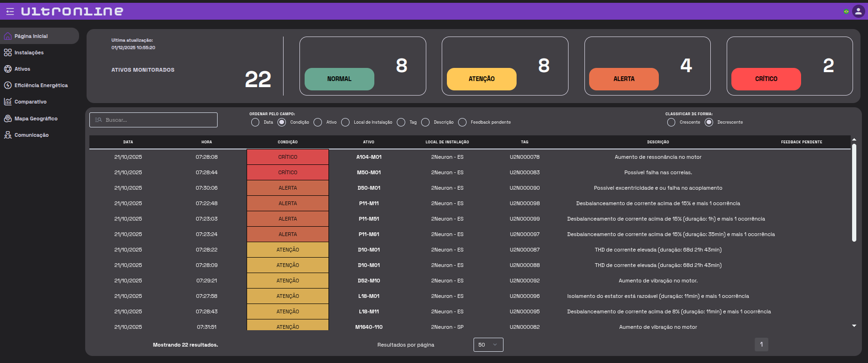Open the Comunicação menu item
This screenshot has height=363, width=868.
pos(31,135)
